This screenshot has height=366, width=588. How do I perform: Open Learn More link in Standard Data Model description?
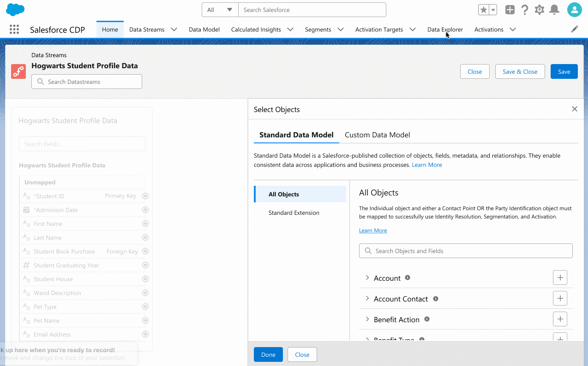[427, 165]
